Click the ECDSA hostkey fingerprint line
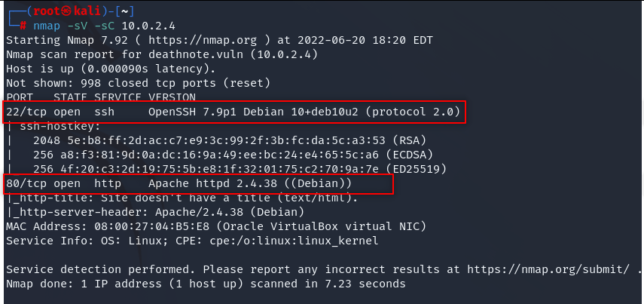Screen dimensions: 644x304 (233, 155)
